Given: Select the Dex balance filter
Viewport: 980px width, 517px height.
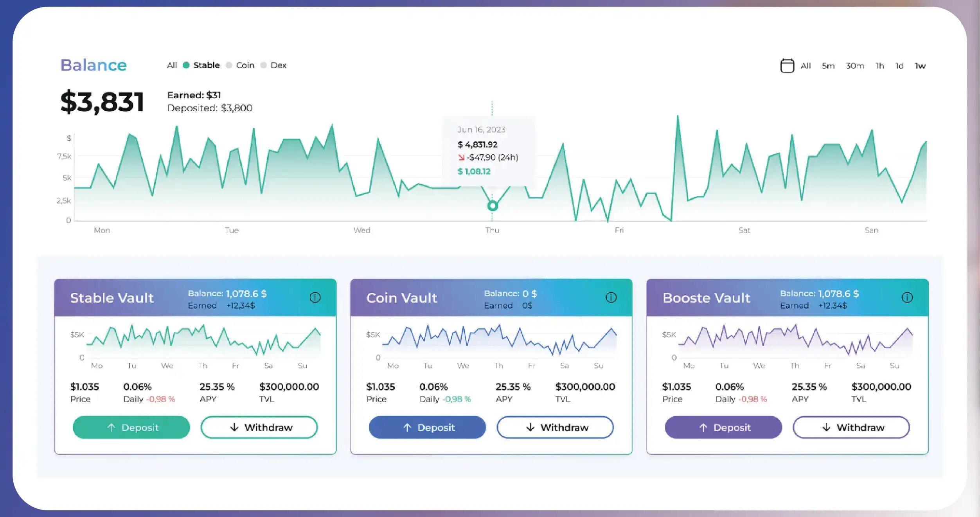Looking at the screenshot, I should coord(279,65).
